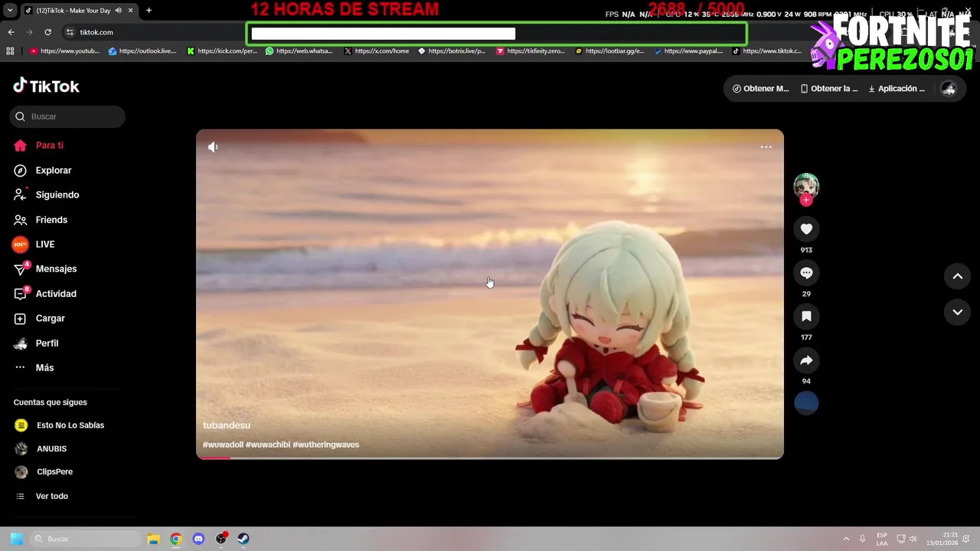Open your Perfil page
This screenshot has width=980, height=551.
(36, 343)
